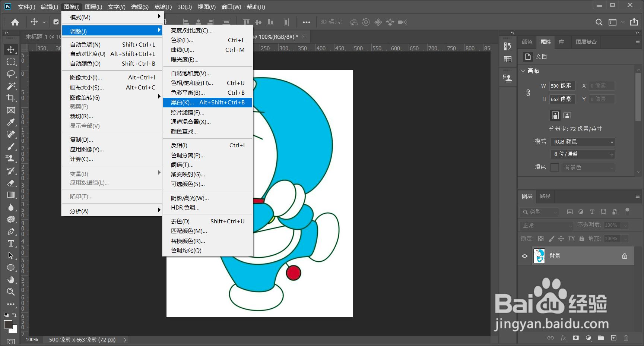The height and width of the screenshot is (346, 644).
Task: Go to the Home screen icon
Action: [x=15, y=22]
